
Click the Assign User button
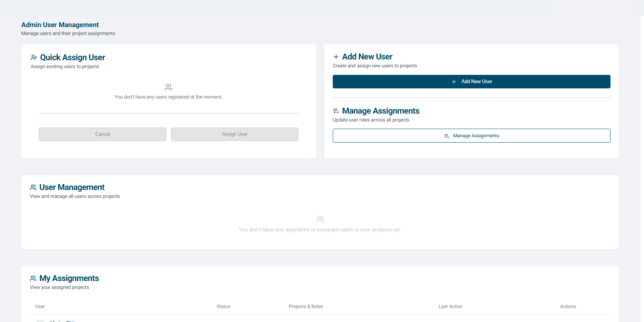coord(234,134)
